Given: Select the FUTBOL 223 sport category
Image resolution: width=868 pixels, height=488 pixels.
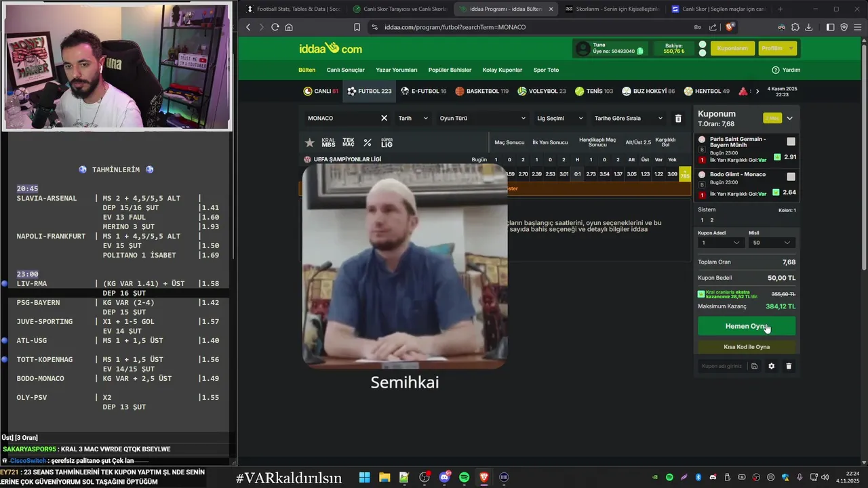Looking at the screenshot, I should pos(370,91).
